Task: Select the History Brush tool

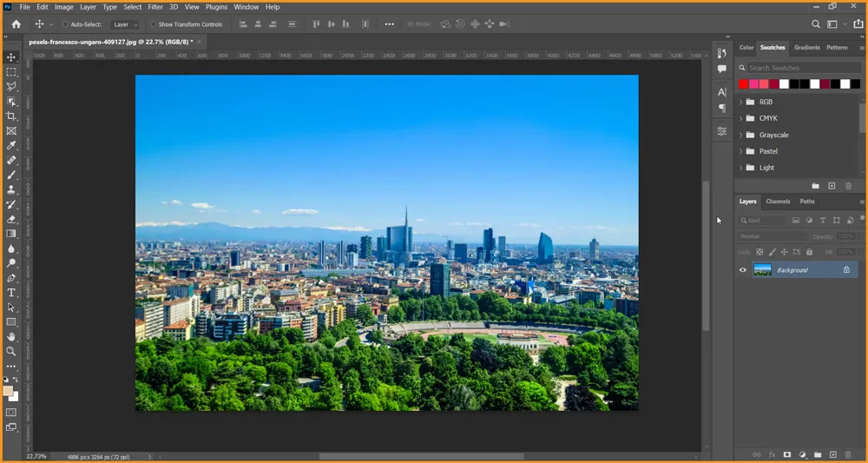Action: coord(11,204)
